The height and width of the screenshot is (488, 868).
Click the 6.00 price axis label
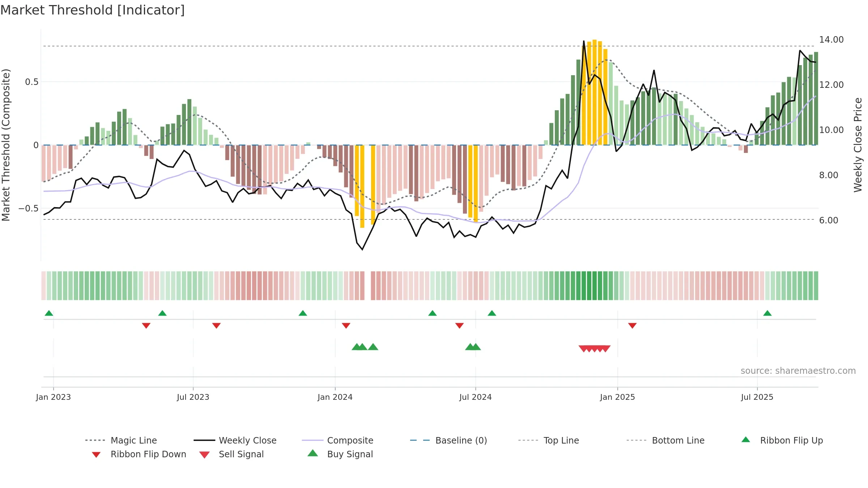click(x=829, y=221)
